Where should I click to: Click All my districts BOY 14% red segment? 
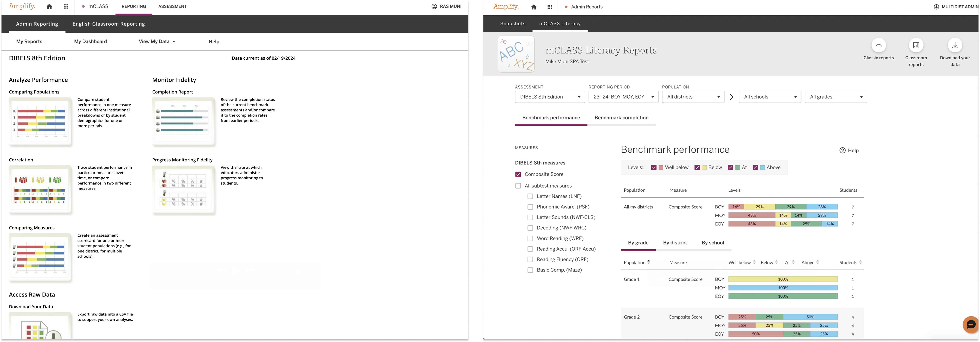pyautogui.click(x=736, y=207)
